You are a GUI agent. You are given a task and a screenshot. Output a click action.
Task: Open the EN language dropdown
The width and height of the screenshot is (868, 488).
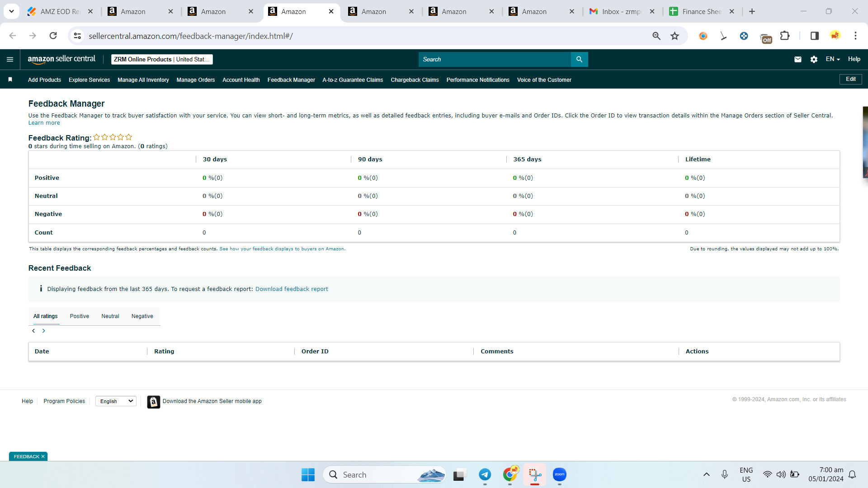(x=833, y=59)
